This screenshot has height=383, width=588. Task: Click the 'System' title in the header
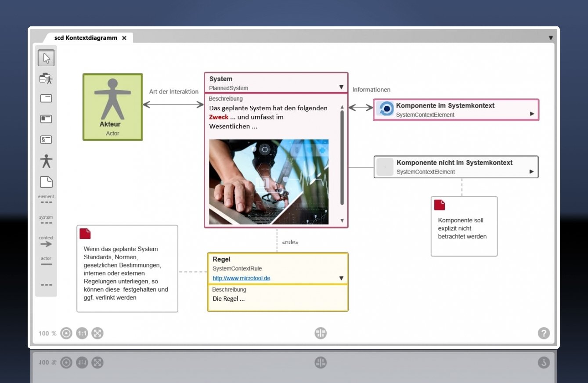click(x=221, y=79)
